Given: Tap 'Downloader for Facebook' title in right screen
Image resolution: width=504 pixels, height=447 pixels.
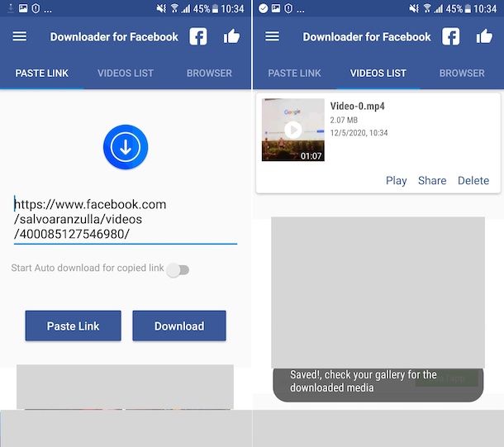Looking at the screenshot, I should click(367, 36).
